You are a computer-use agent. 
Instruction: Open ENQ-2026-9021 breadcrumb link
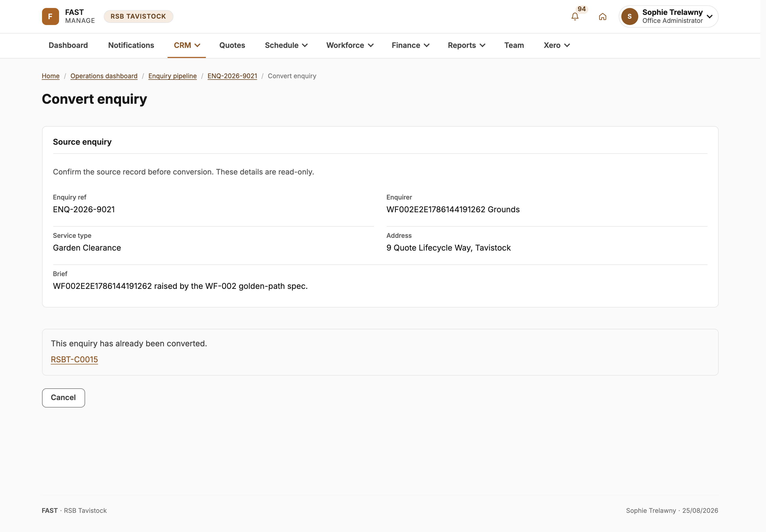[x=232, y=76]
